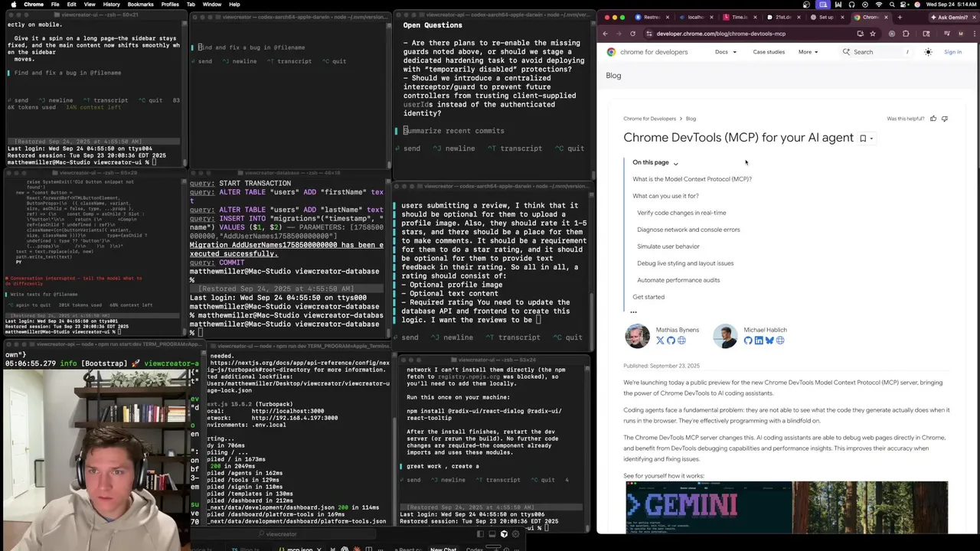Click the Chrome back arrow
The image size is (980, 551).
tap(605, 34)
